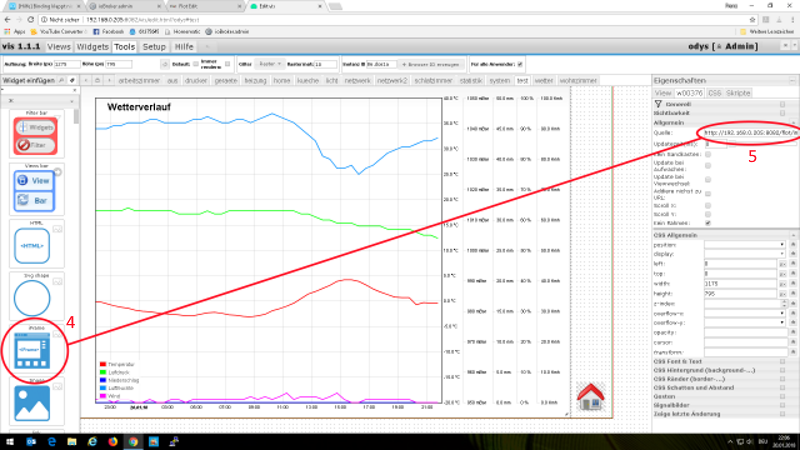
Task: Switch to the 'wetter' view tab
Action: click(544, 79)
